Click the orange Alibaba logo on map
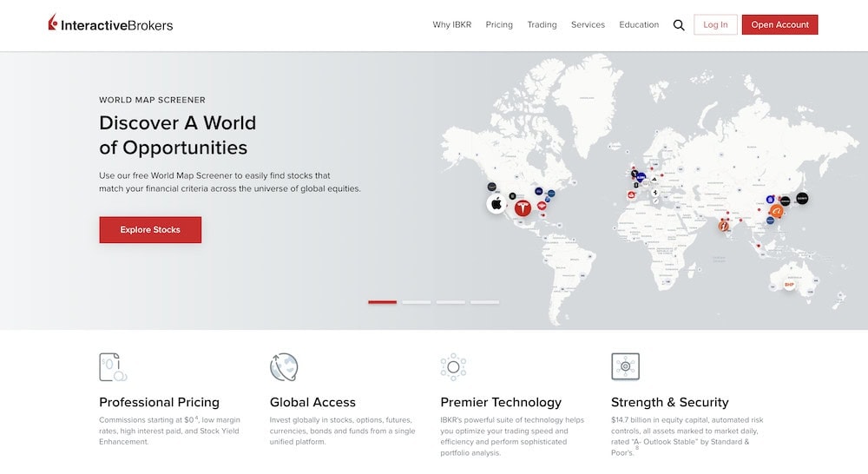Viewport: 868px width, 474px height. (x=777, y=211)
